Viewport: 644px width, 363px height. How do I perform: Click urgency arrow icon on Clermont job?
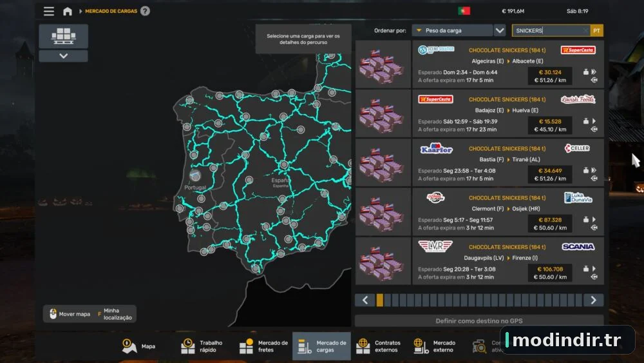(594, 219)
